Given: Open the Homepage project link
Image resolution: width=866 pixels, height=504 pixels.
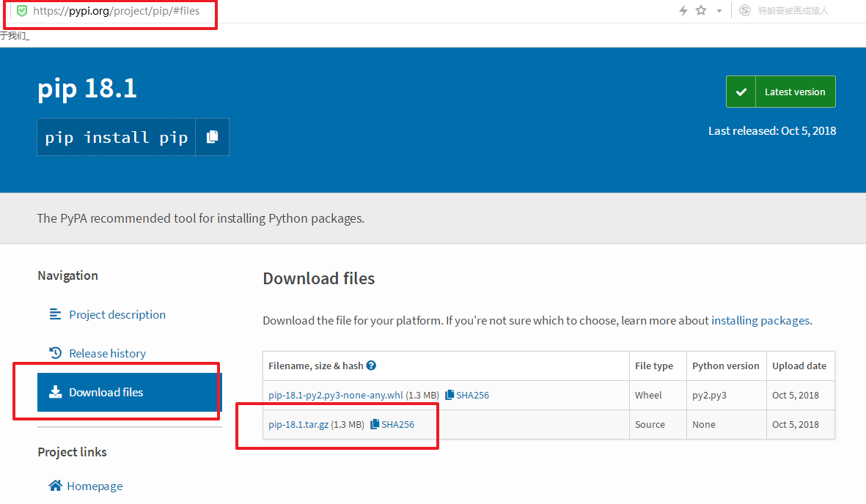Looking at the screenshot, I should (x=95, y=486).
